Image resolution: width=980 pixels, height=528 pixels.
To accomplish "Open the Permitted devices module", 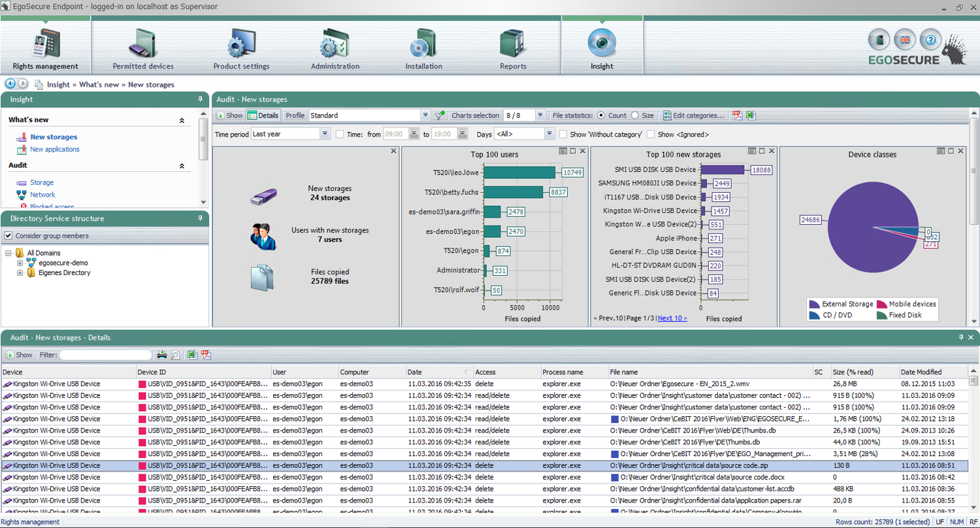I will pos(143,47).
